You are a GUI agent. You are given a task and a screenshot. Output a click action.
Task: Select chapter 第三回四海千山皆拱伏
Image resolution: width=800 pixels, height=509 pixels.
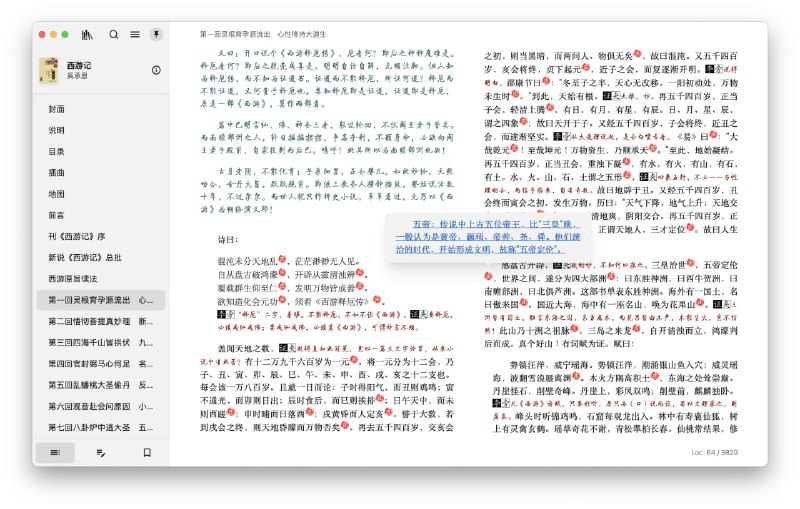pyautogui.click(x=101, y=342)
